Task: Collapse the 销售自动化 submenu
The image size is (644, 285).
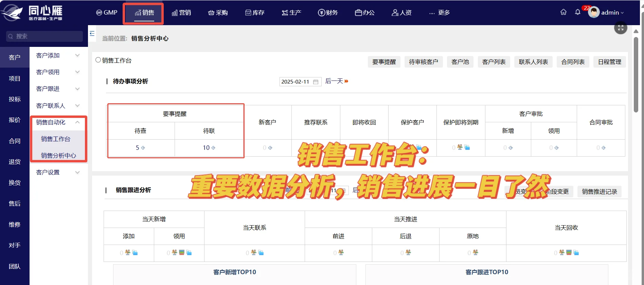Action: 77,122
